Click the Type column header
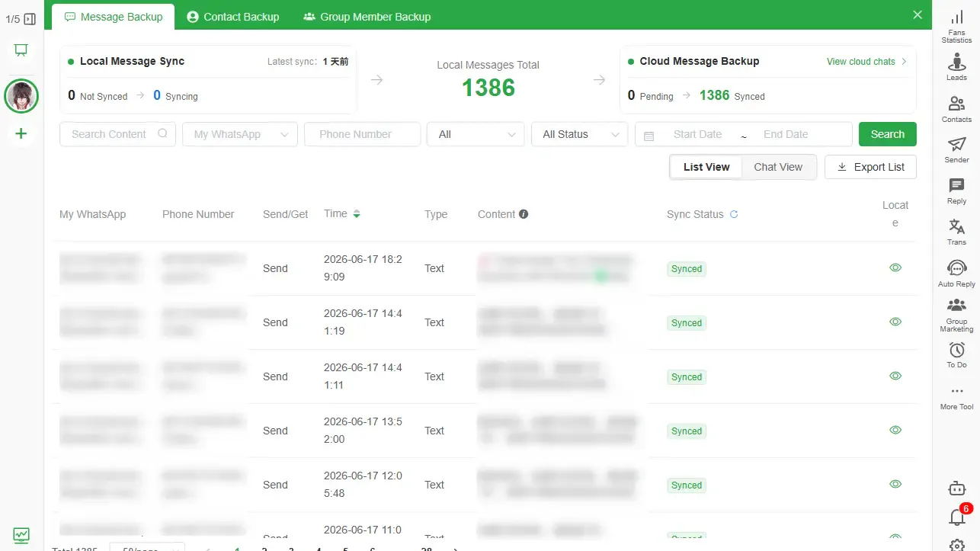 436,214
